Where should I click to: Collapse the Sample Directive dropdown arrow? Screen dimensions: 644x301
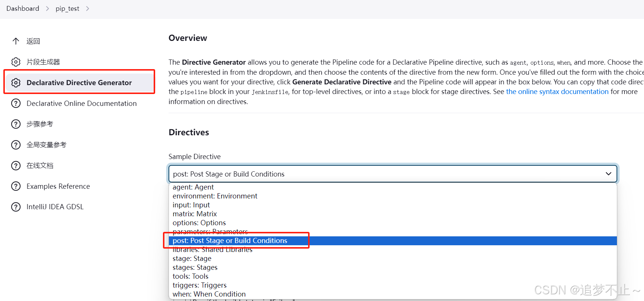point(608,174)
